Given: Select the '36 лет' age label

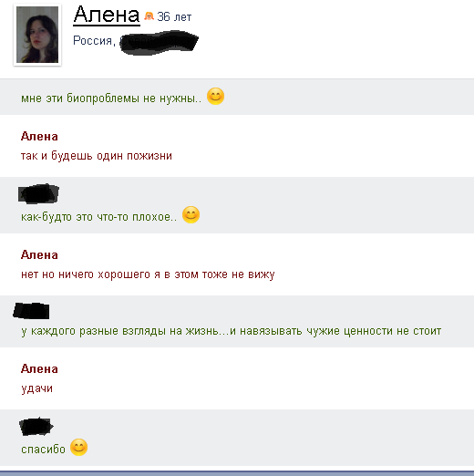Looking at the screenshot, I should 174,16.
